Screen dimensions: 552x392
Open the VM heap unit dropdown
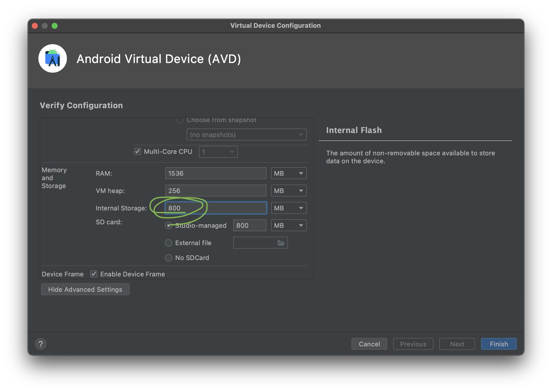[x=289, y=191]
